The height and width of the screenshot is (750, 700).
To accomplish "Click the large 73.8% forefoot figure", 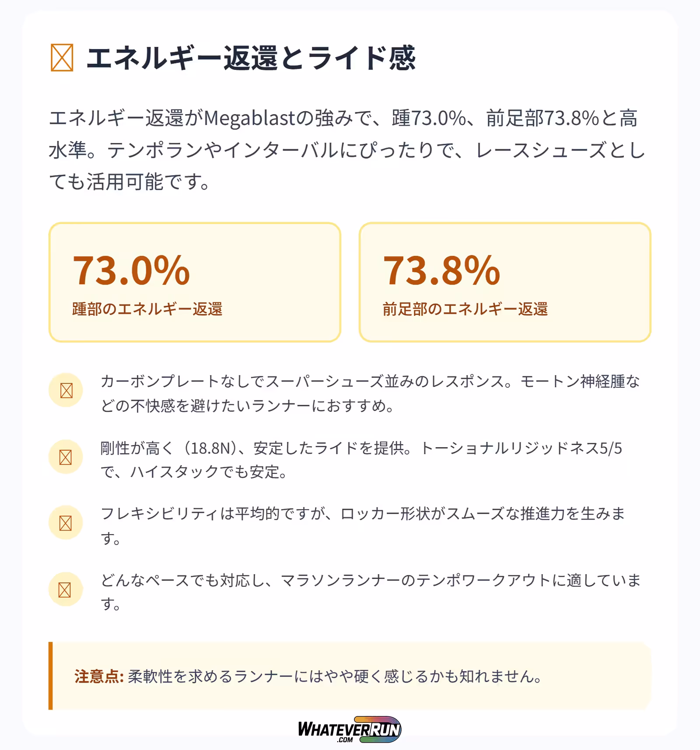I will (441, 270).
